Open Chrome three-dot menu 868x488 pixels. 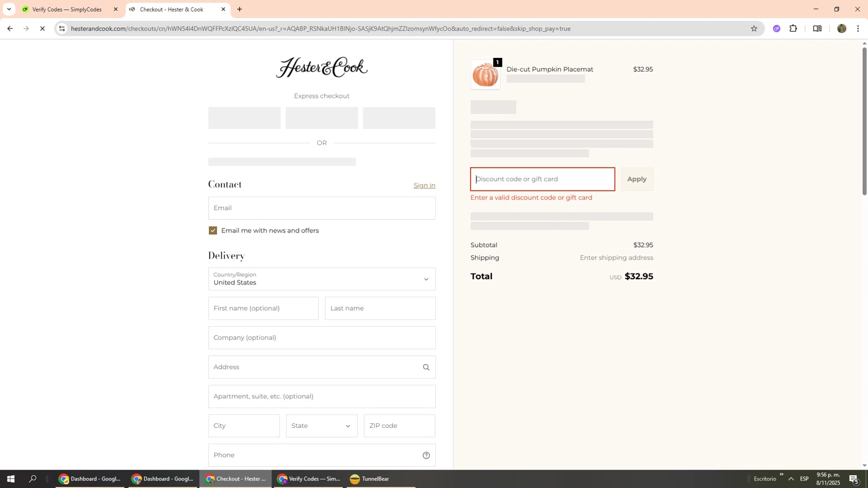coord(858,28)
